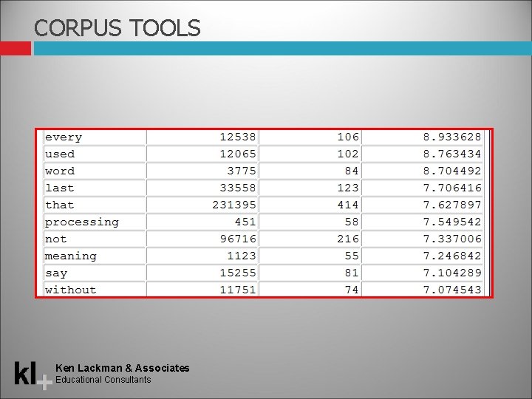Click the 'CORPUS TOOLS' slide title
Image resolution: width=532 pixels, height=399 pixels.
click(117, 28)
